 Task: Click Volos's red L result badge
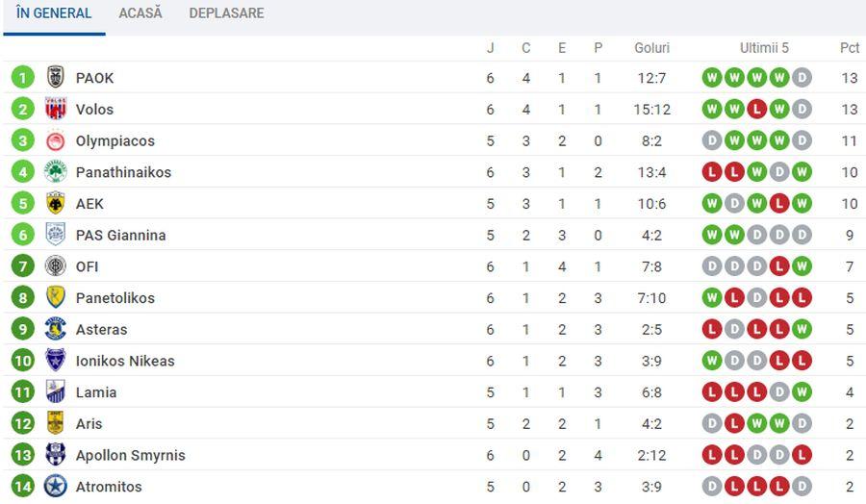[x=756, y=110]
